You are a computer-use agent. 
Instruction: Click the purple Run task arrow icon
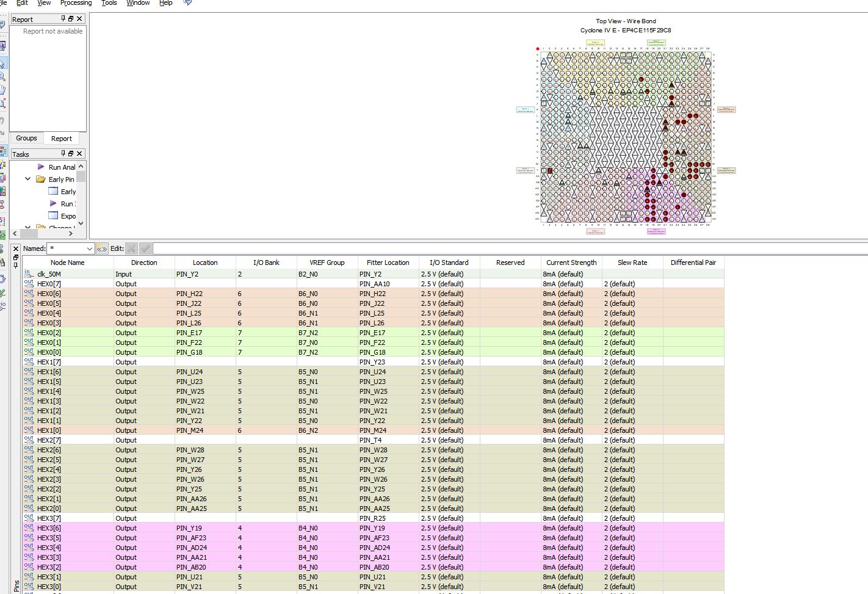(53, 203)
